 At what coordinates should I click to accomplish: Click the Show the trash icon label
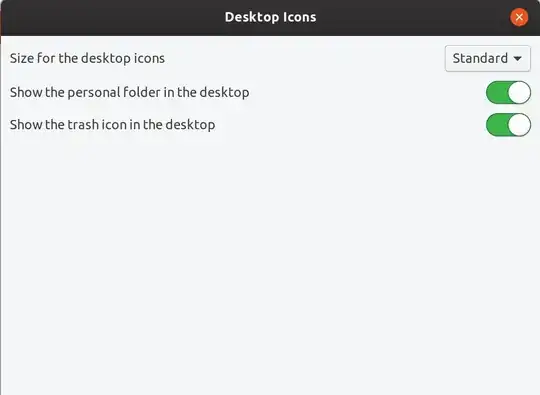click(x=112, y=125)
